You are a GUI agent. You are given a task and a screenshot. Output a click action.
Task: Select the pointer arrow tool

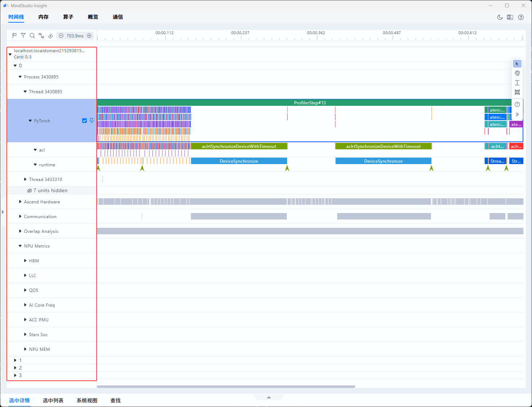517,64
